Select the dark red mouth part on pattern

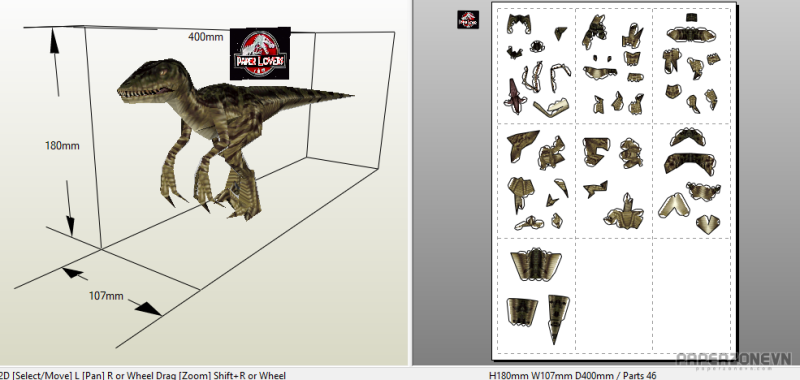click(516, 97)
